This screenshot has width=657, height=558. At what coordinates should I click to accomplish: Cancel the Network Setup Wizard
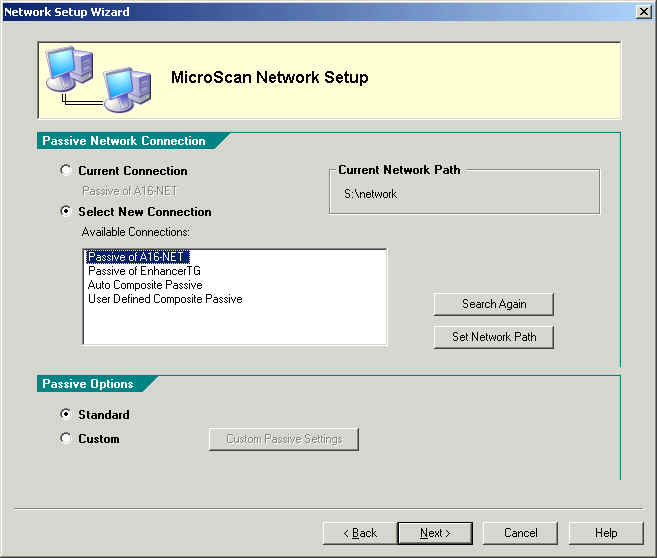tap(520, 533)
